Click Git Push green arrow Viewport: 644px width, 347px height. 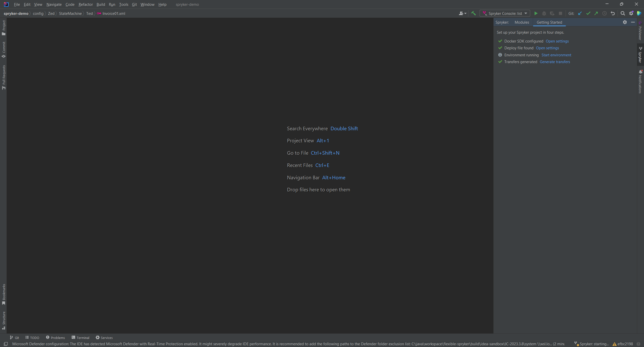596,13
